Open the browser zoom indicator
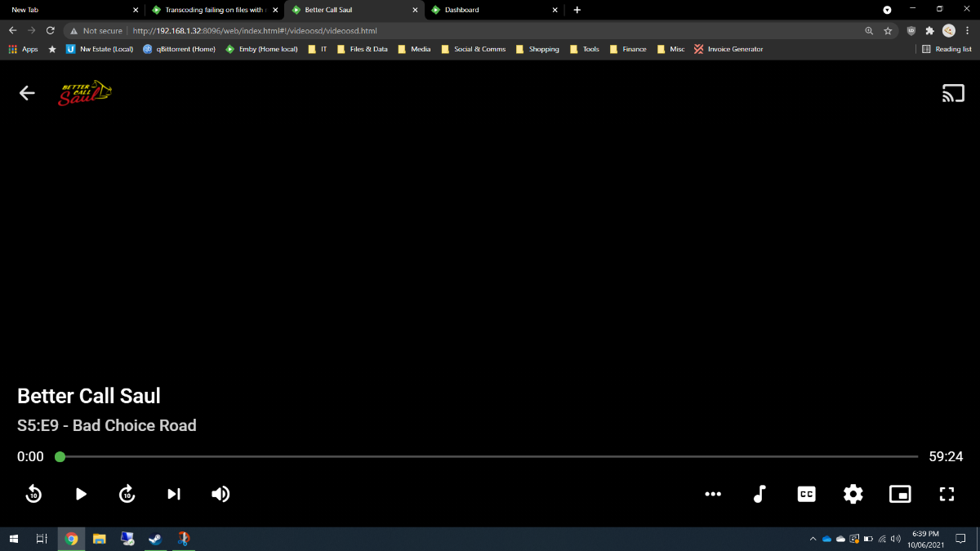This screenshot has width=980, height=551. pos(870,30)
